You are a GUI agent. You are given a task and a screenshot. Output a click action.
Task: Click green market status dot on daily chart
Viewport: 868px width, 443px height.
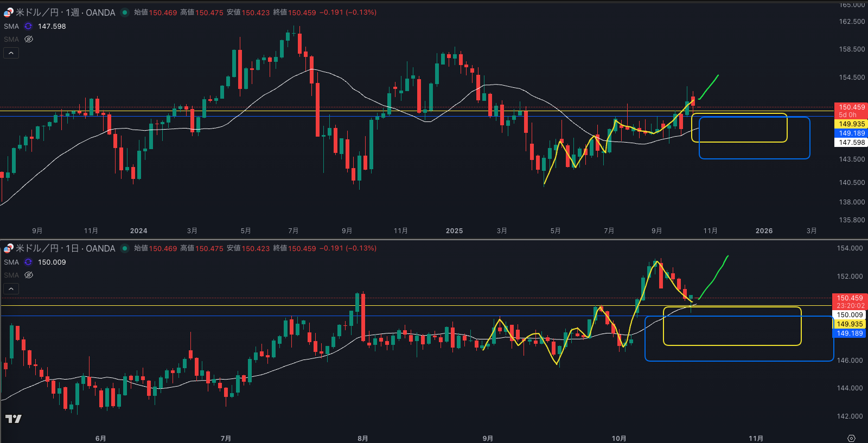pos(125,248)
